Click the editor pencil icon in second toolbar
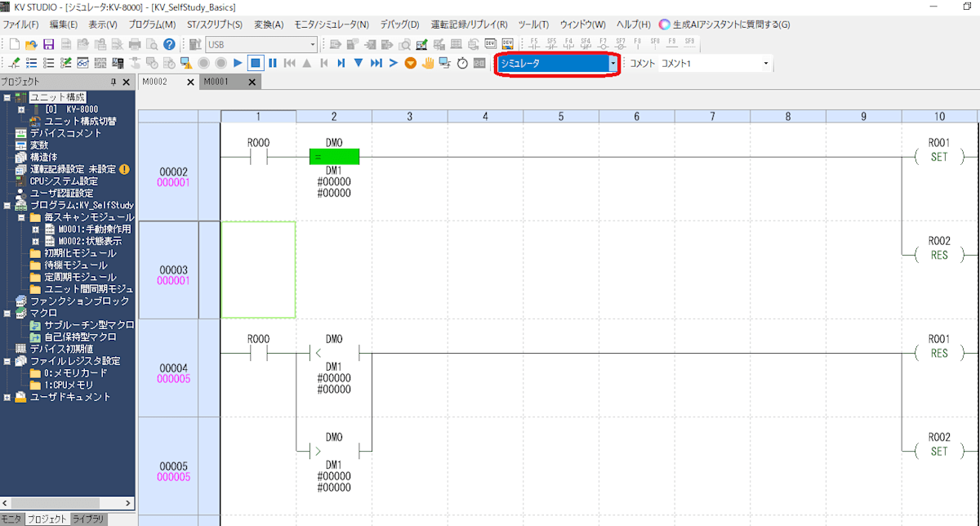The width and height of the screenshot is (980, 526). pyautogui.click(x=14, y=63)
